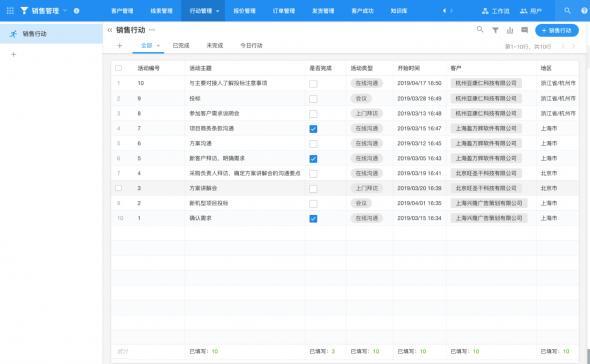The width and height of the screenshot is (590, 364).
Task: Open the 线索管理 menu
Action: tap(161, 11)
